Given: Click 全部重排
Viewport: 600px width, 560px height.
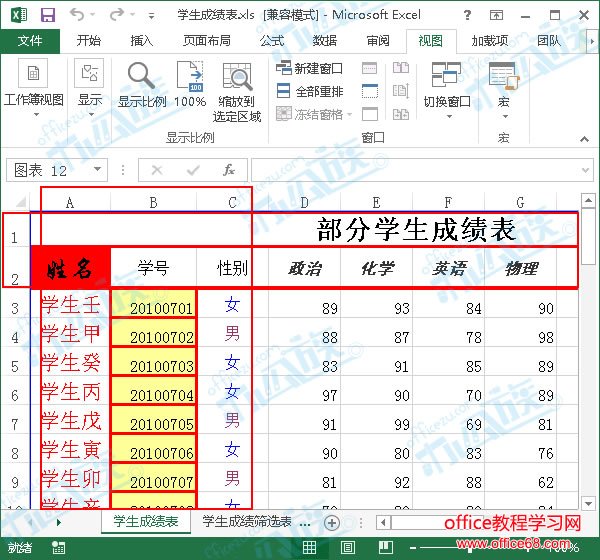Looking at the screenshot, I should tap(309, 91).
